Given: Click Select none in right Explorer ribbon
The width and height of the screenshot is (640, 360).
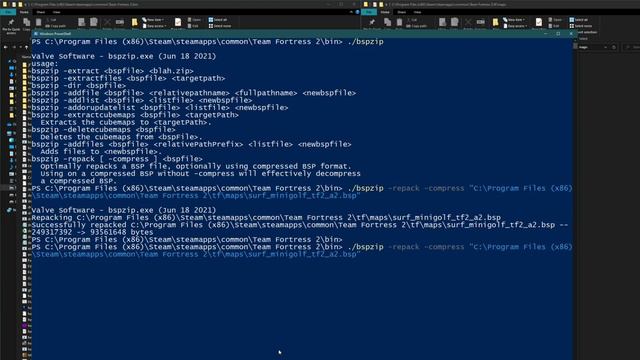Looking at the screenshot, I should pos(580,26).
